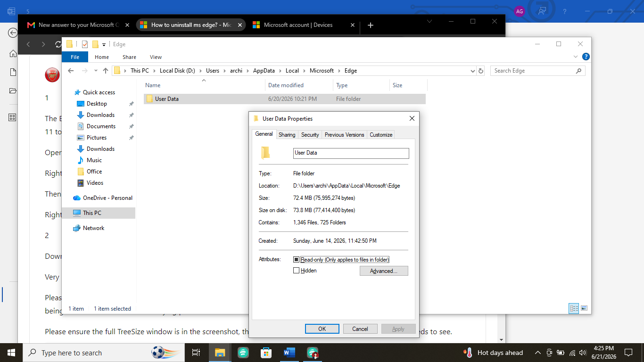Open the View ribbon tab
Image resolution: width=644 pixels, height=362 pixels.
[156, 57]
